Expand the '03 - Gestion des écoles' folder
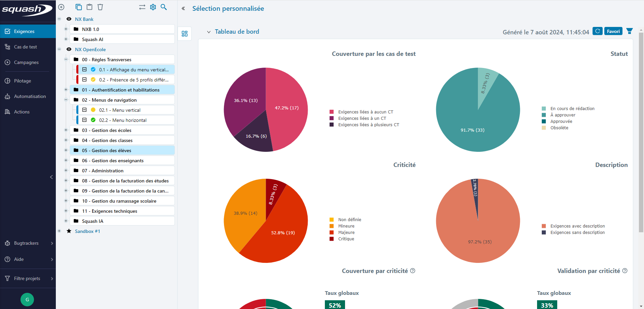 tap(66, 130)
